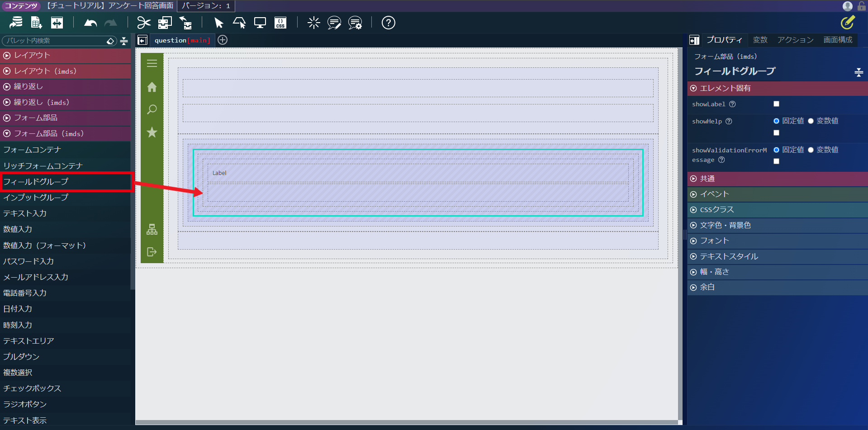868x430 pixels.
Task: Click the コンテンツ badge
Action: (x=21, y=6)
